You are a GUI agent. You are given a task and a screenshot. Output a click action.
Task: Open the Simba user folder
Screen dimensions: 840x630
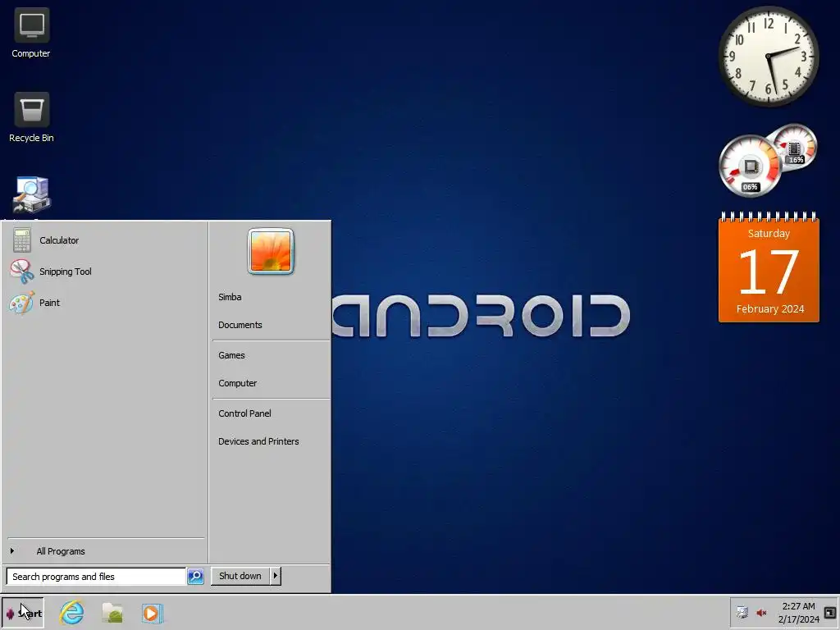click(230, 297)
